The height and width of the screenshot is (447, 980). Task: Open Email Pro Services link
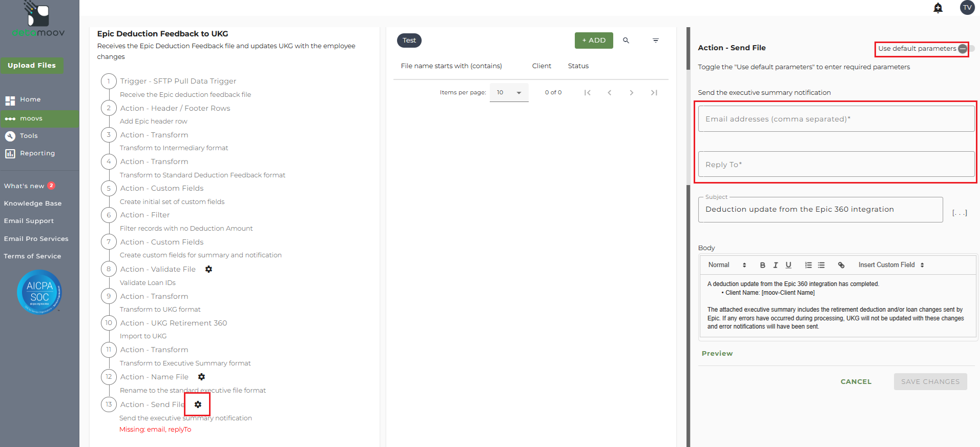pyautogui.click(x=36, y=239)
